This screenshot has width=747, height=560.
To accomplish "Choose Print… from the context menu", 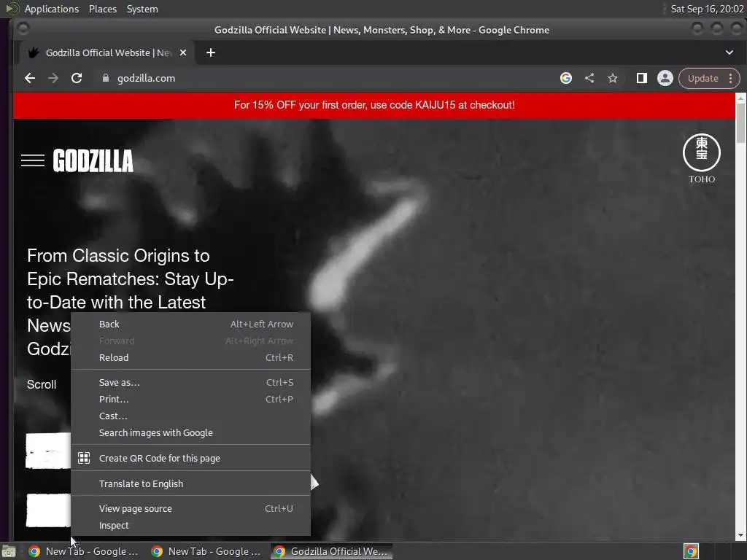I will click(190, 399).
